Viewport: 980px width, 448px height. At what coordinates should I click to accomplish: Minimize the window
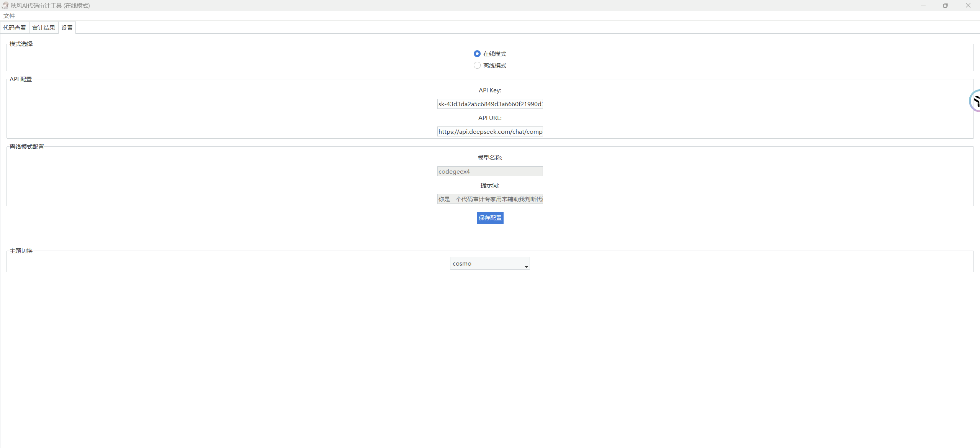point(923,5)
